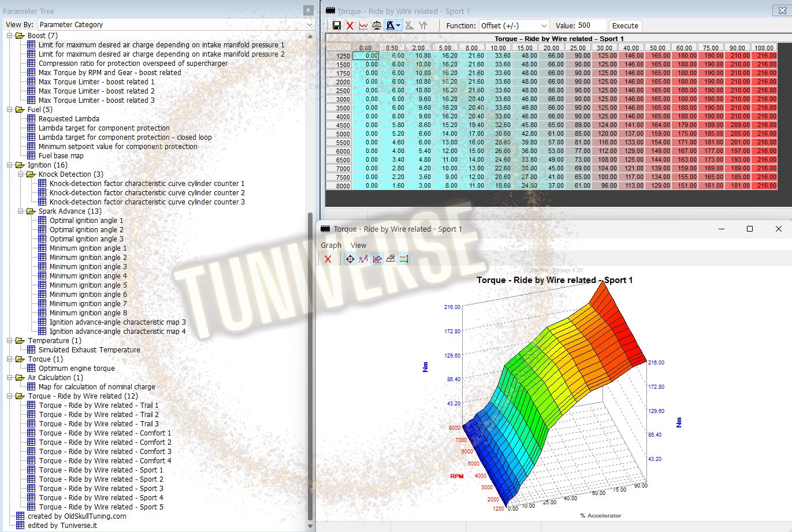Collapse the Boost (7) tree node

coord(10,36)
